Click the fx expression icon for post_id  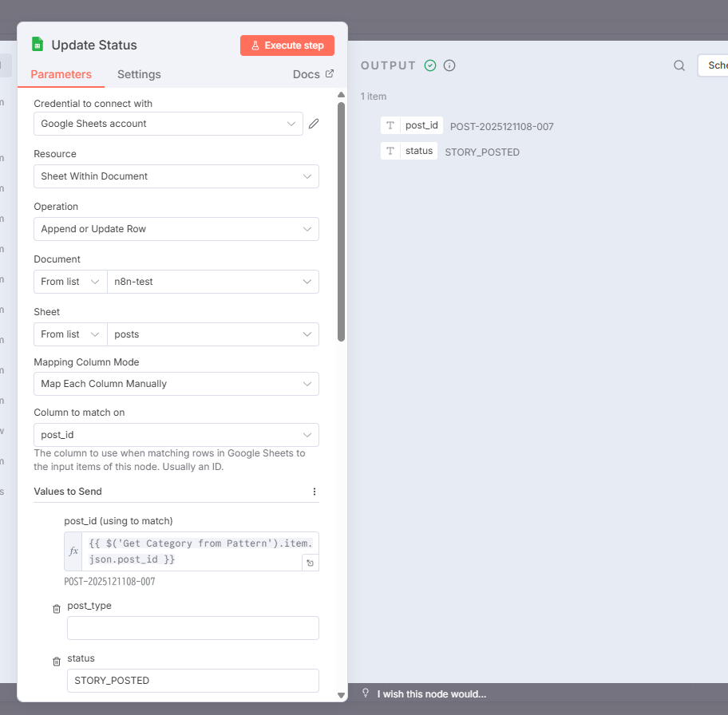click(x=74, y=551)
